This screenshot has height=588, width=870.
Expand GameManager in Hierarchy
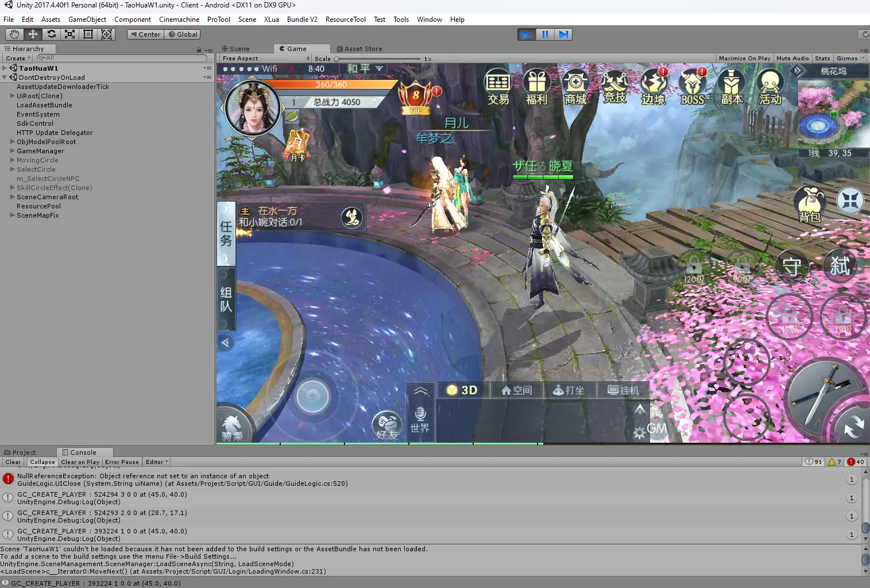pos(13,151)
